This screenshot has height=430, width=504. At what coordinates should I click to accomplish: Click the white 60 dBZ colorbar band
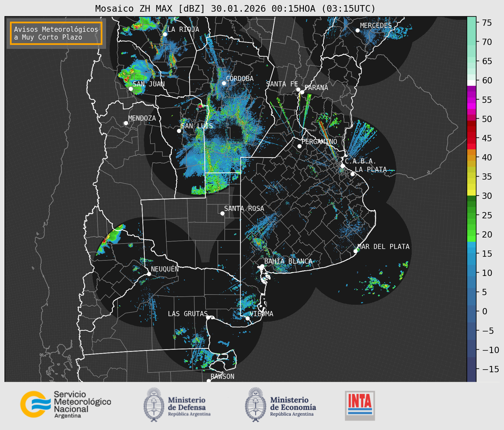471,83
